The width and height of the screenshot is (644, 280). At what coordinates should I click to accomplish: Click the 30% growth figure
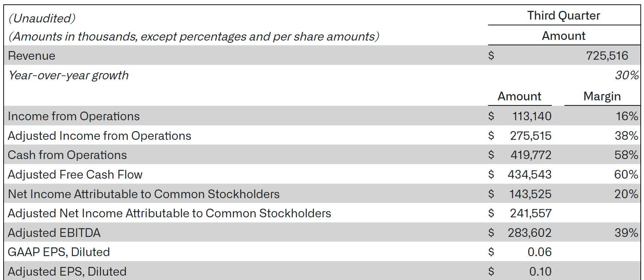[626, 75]
